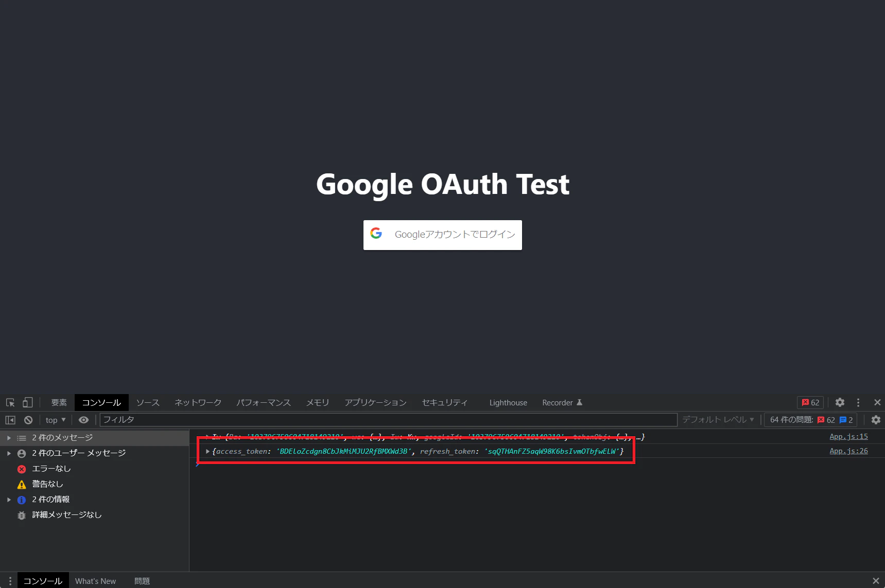
Task: Select the drawer コンソール tab
Action: (43, 581)
